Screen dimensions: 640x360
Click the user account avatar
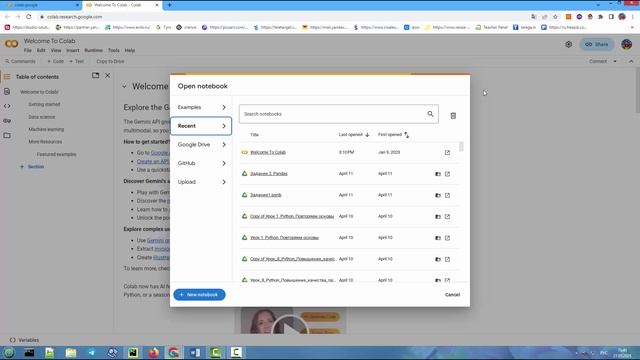coord(627,44)
